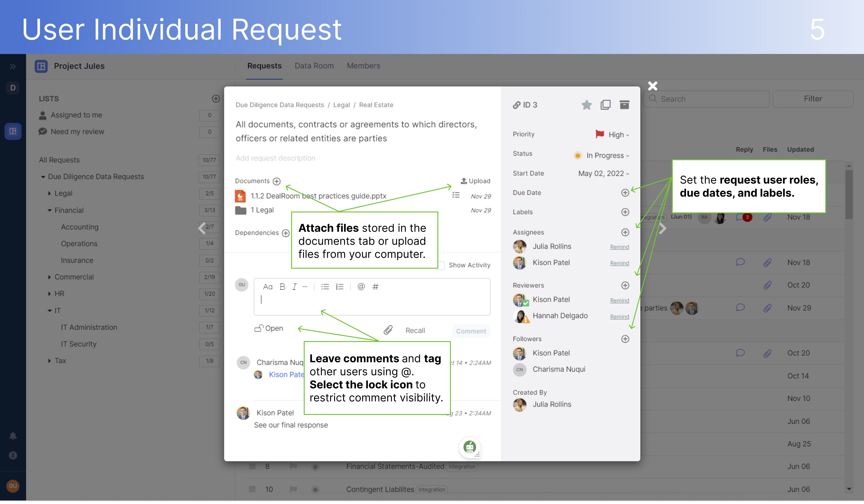
Task: Add a document with the Documents plus icon
Action: click(276, 181)
